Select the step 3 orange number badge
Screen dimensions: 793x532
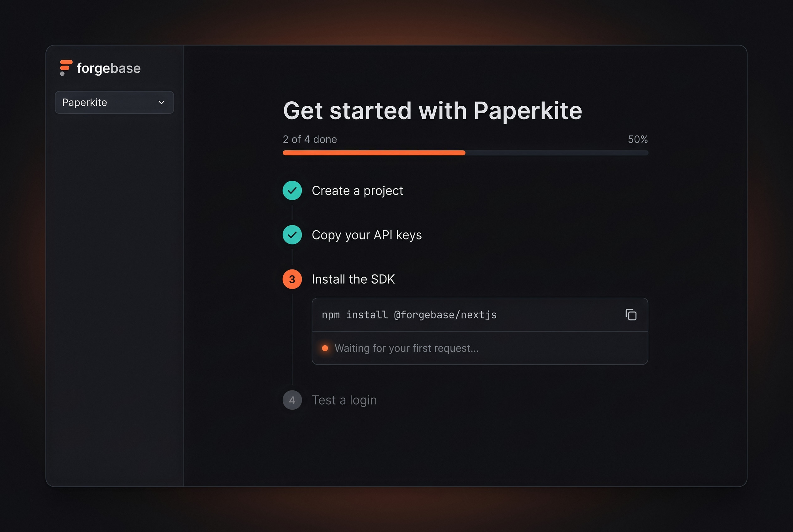click(x=292, y=279)
